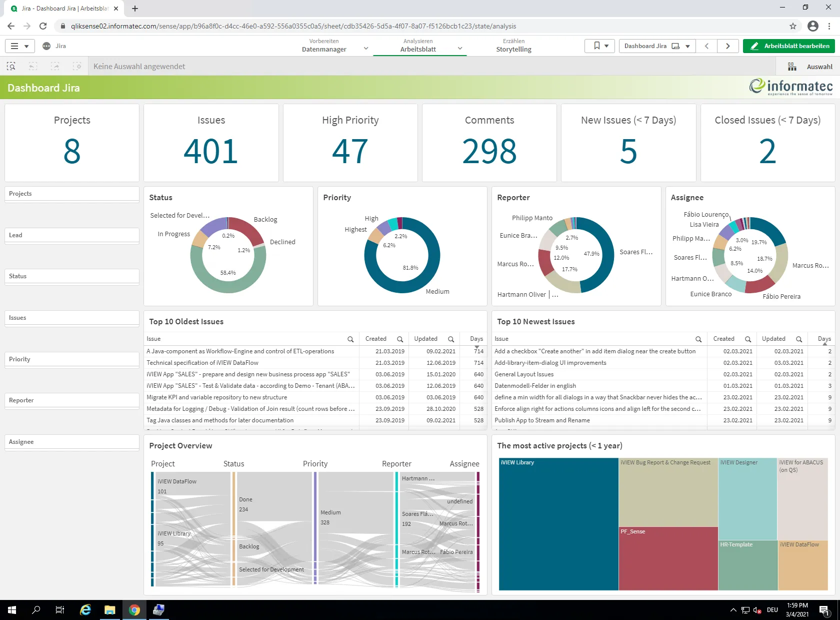Expand the Datenmanager dropdown arrow
The width and height of the screenshot is (840, 620).
coord(366,48)
